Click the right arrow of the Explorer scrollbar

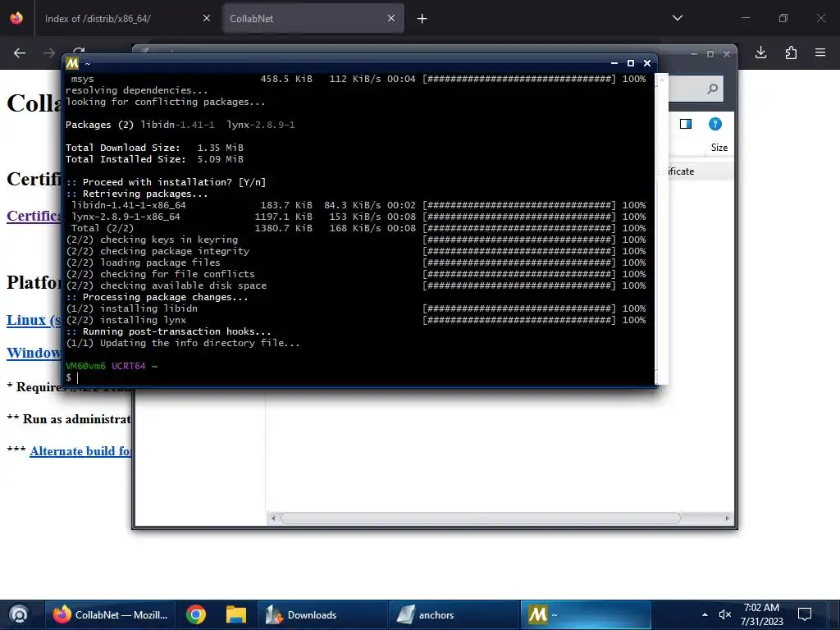[x=727, y=518]
